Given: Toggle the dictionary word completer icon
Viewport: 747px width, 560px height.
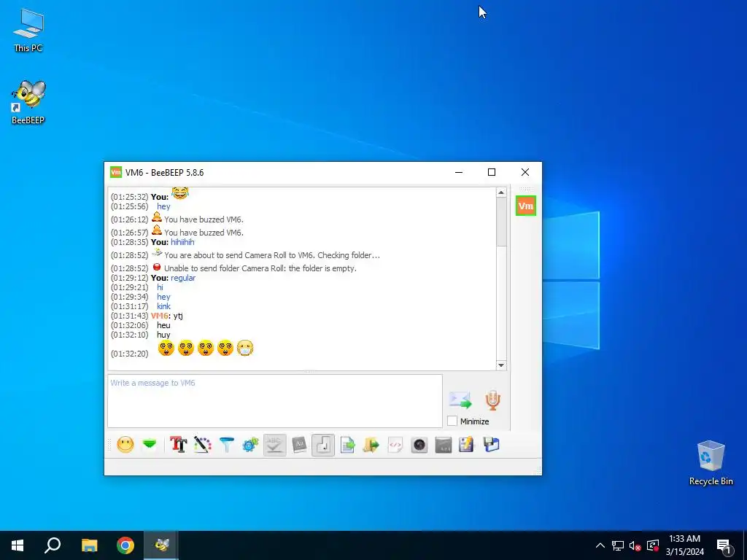Looking at the screenshot, I should click(x=299, y=445).
